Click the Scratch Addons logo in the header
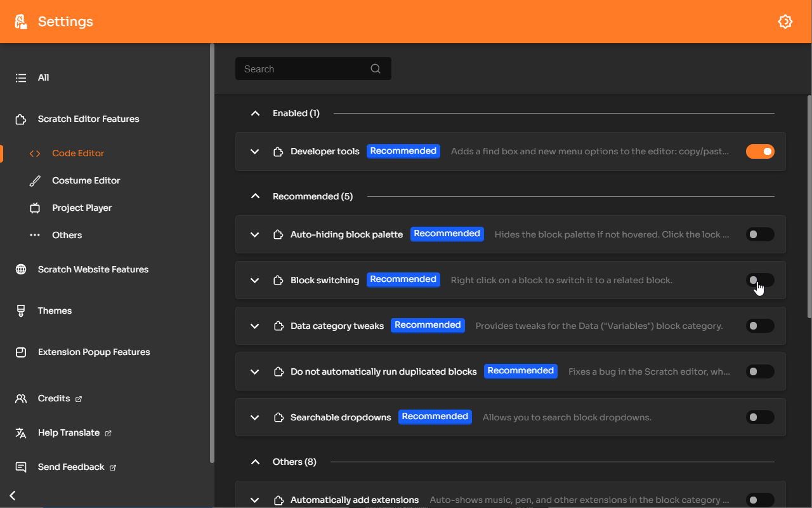Image resolution: width=812 pixels, height=508 pixels. pos(20,21)
